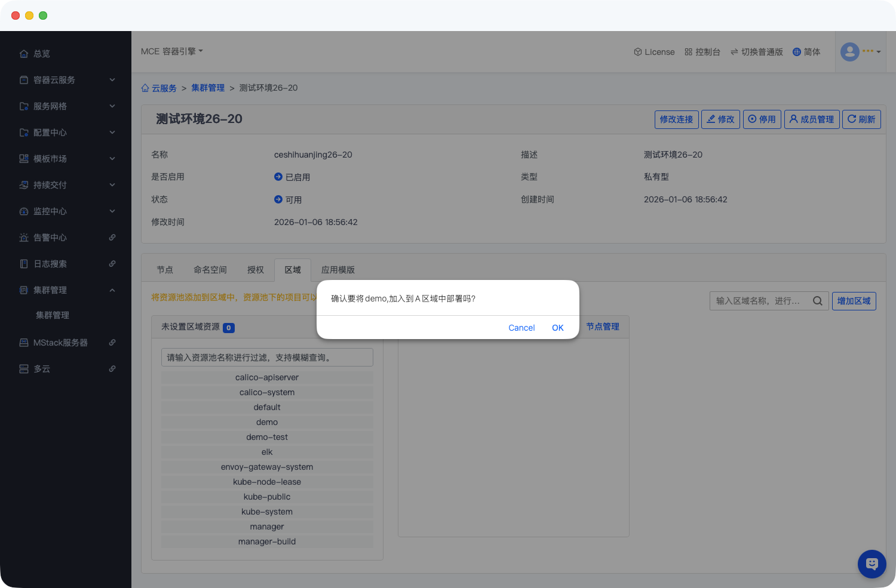The width and height of the screenshot is (896, 588).
Task: Cancel the demo region deployment dialog
Action: pos(521,328)
